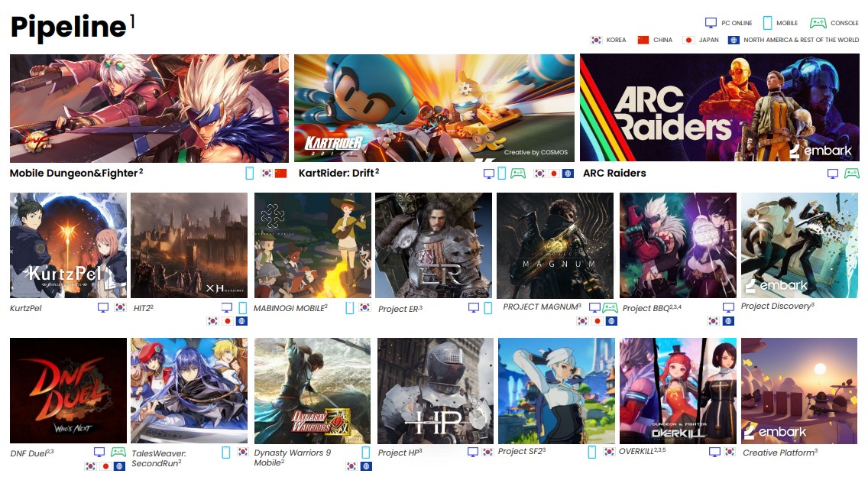Open the KurtzPel game thumbnail
Screen dimensions: 868x477
coord(68,245)
